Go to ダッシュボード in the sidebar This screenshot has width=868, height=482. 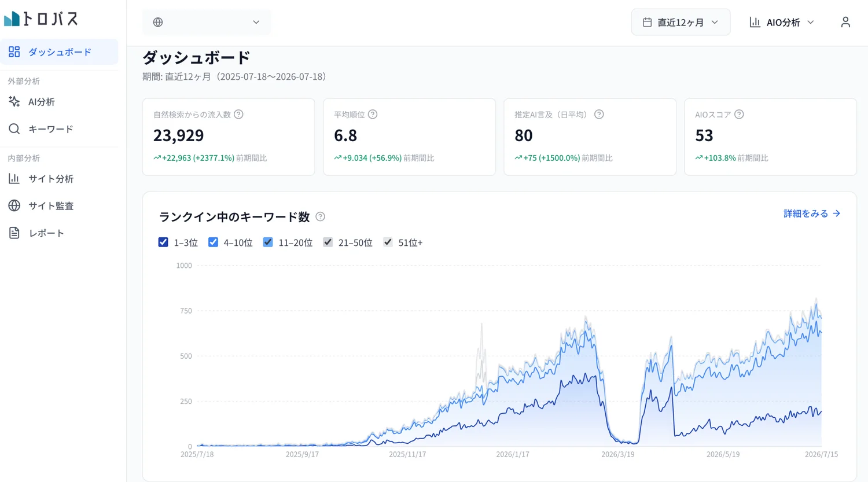coord(59,52)
